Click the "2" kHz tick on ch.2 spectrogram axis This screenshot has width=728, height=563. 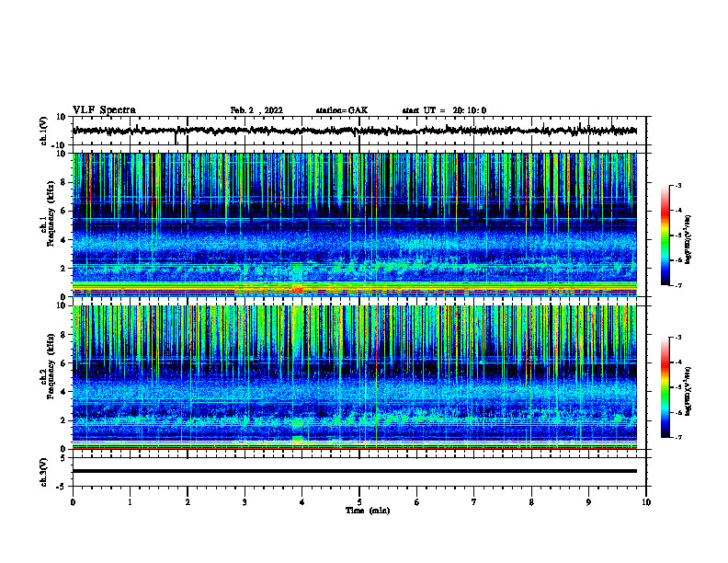click(63, 420)
